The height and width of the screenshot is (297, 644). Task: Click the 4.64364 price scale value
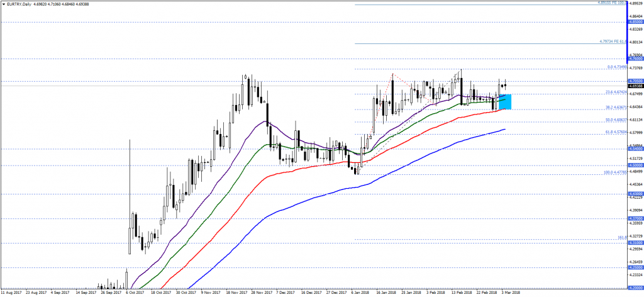(x=636, y=108)
